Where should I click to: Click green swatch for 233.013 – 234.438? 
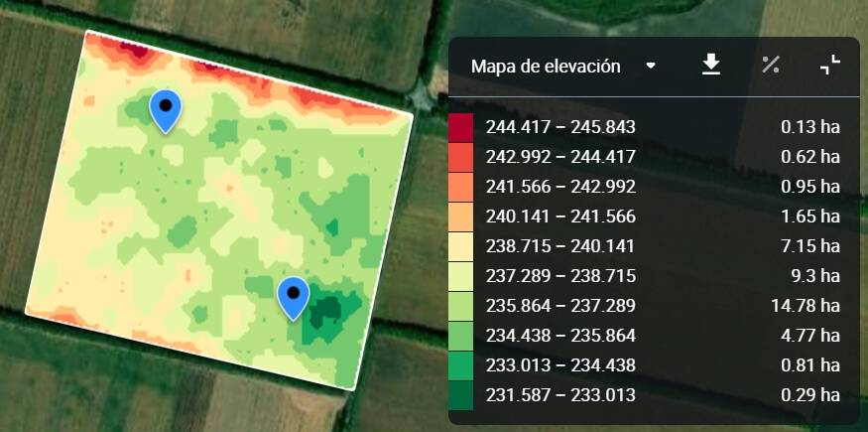[x=461, y=365]
